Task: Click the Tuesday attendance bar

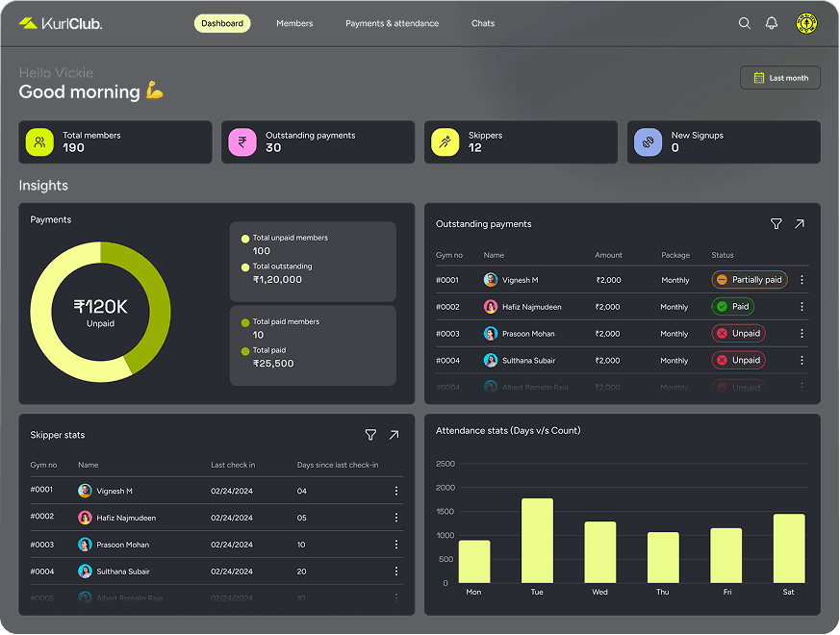Action: 537,540
